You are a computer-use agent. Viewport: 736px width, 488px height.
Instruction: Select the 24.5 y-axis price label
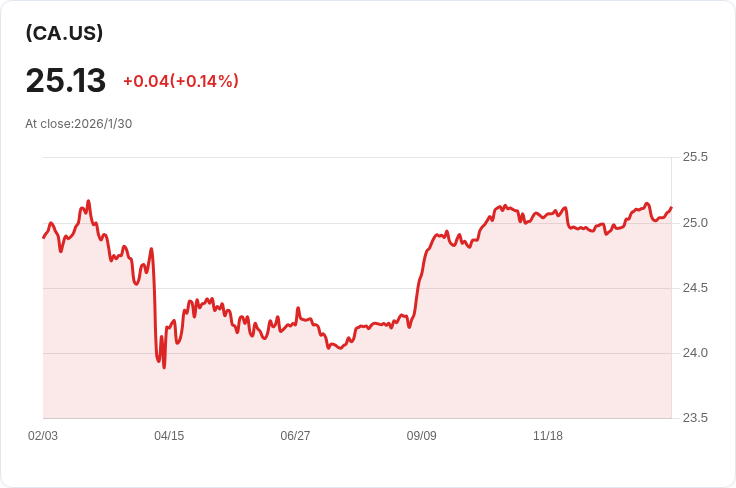pyautogui.click(x=695, y=288)
